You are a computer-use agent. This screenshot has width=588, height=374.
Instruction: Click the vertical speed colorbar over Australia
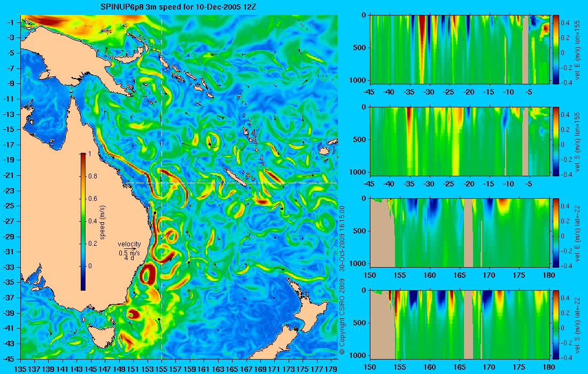[83, 222]
